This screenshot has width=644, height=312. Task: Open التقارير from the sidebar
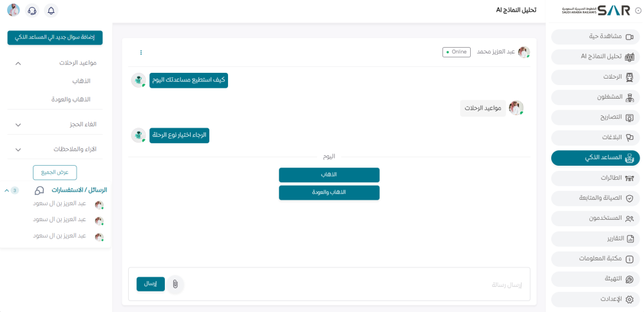click(595, 239)
